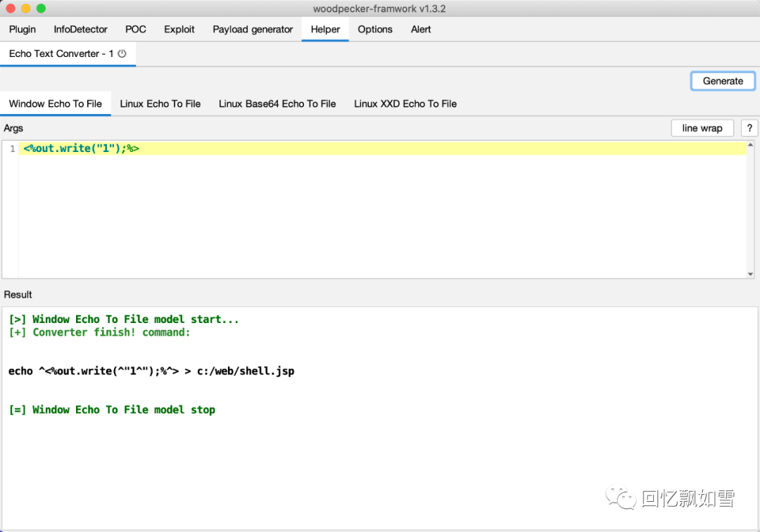Open the POC tab

pos(136,30)
